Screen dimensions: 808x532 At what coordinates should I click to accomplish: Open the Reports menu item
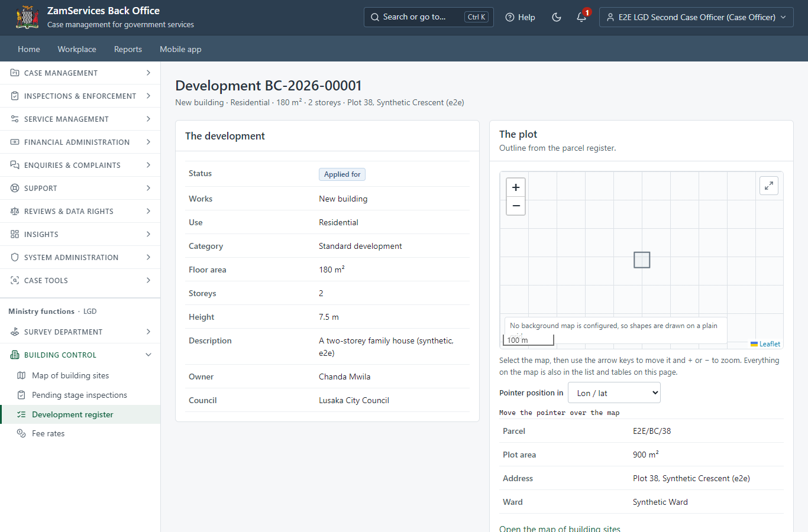point(128,49)
